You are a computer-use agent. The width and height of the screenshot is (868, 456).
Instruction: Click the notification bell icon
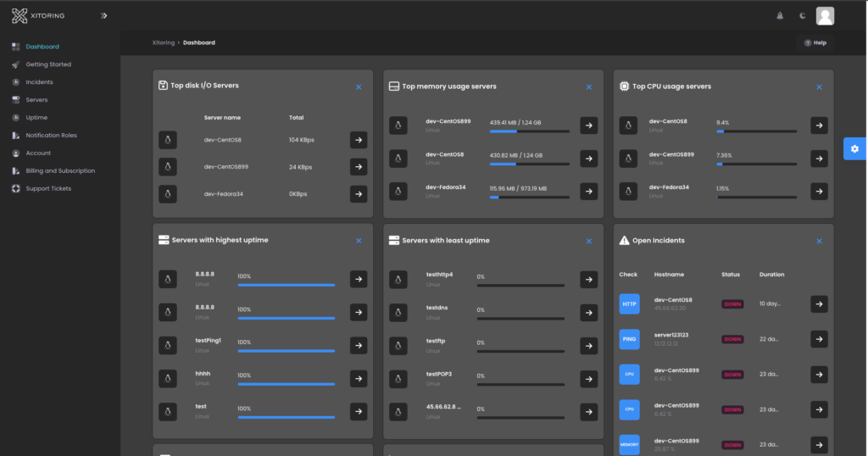tap(780, 15)
